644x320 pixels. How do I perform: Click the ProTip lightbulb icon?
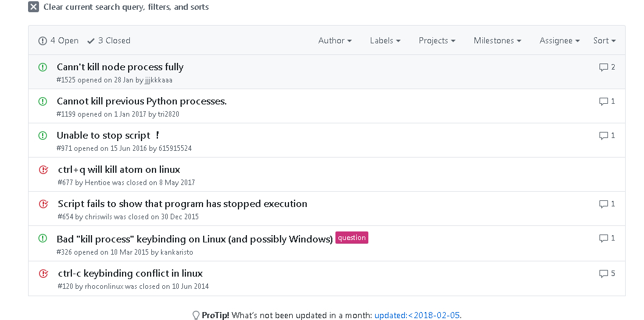[x=196, y=315]
